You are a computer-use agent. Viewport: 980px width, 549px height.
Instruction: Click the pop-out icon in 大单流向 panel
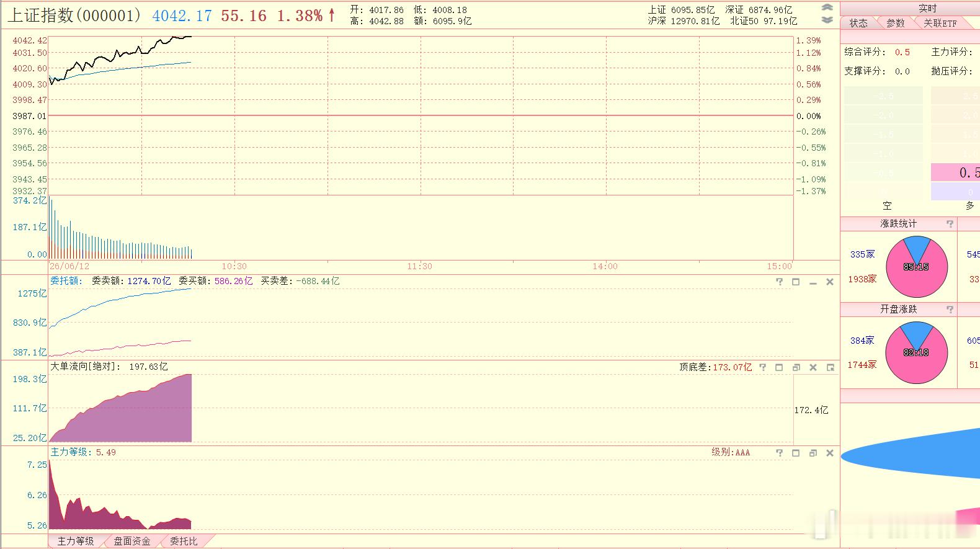point(830,367)
